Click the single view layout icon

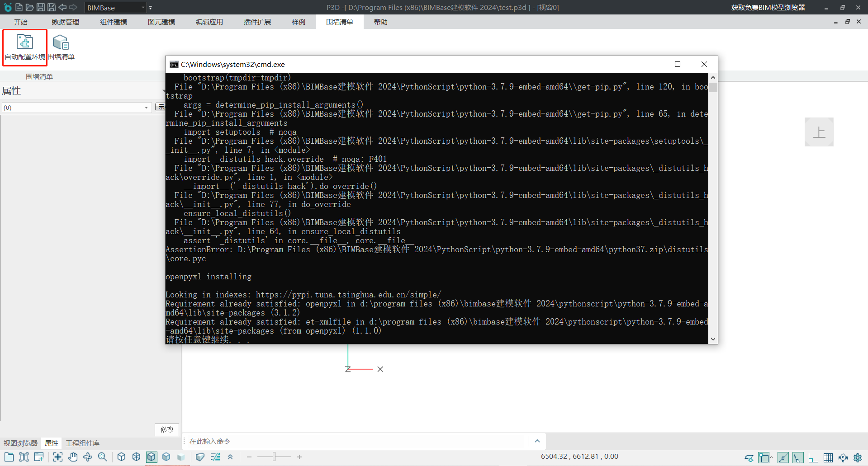click(x=9, y=457)
